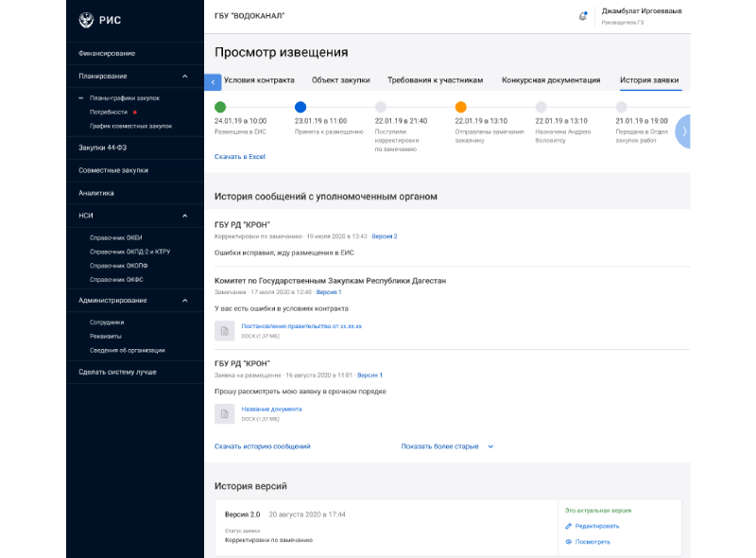Collapse the Планирование section
The width and height of the screenshot is (756, 558).
pos(184,77)
